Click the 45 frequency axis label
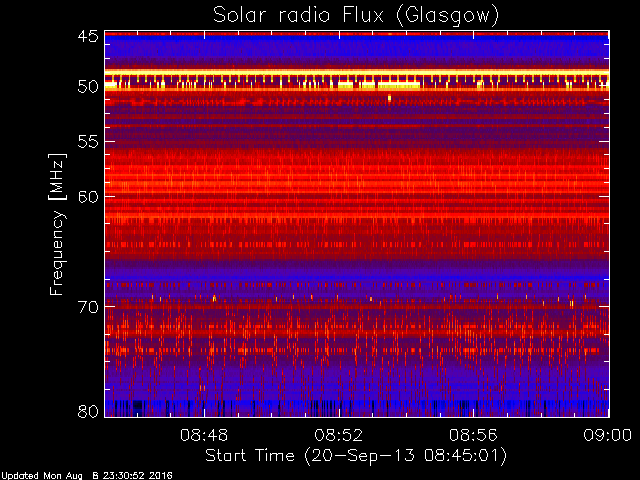640x480 pixels. click(x=88, y=36)
